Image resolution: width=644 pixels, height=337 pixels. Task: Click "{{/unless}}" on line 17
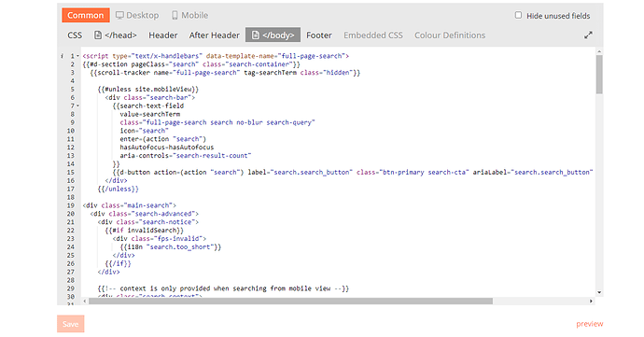click(119, 189)
